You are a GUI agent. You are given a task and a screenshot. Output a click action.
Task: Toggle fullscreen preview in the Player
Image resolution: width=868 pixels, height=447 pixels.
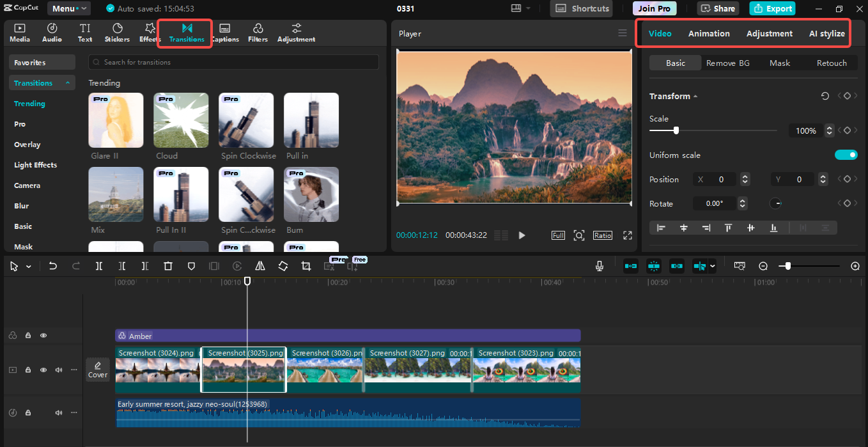click(x=627, y=235)
